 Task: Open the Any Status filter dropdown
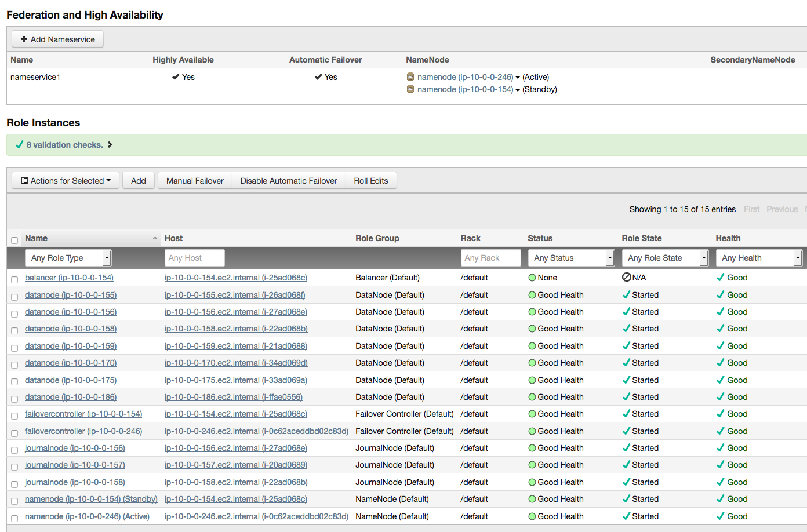(571, 258)
